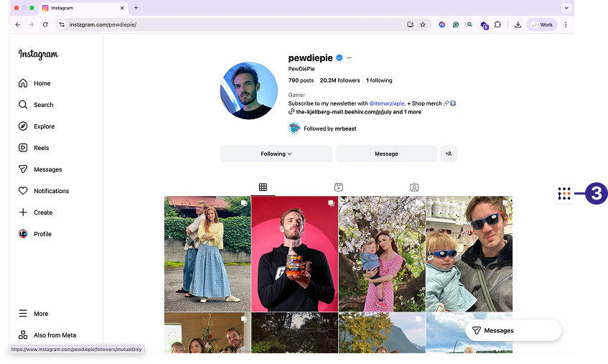Bookmark this page with the star

point(423,24)
